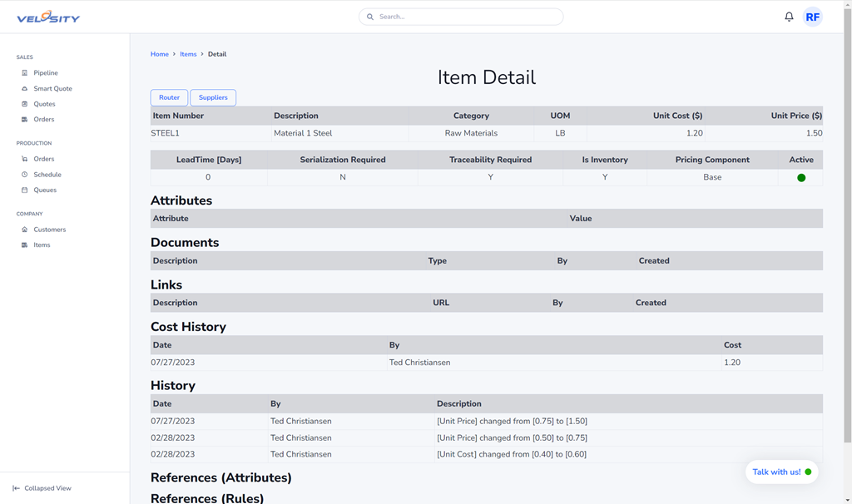Click the Pipeline icon in sidebar
Image resolution: width=852 pixels, height=504 pixels.
pyautogui.click(x=24, y=73)
